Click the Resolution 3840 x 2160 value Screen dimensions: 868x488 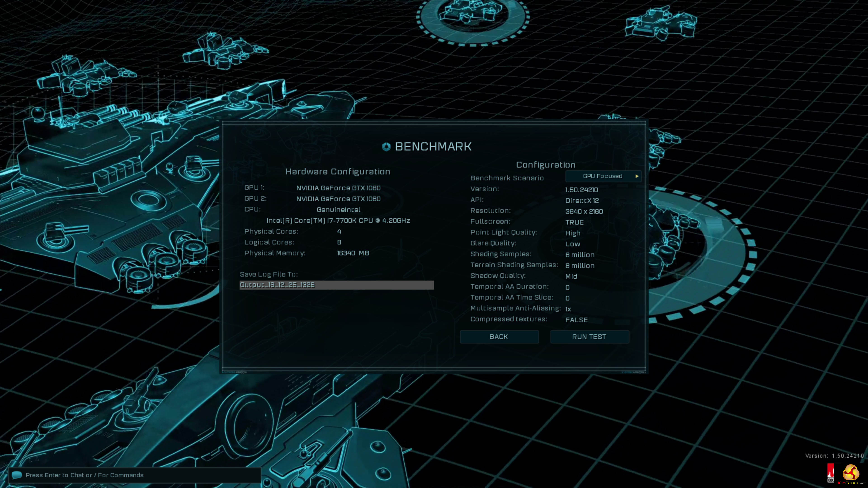pos(584,211)
